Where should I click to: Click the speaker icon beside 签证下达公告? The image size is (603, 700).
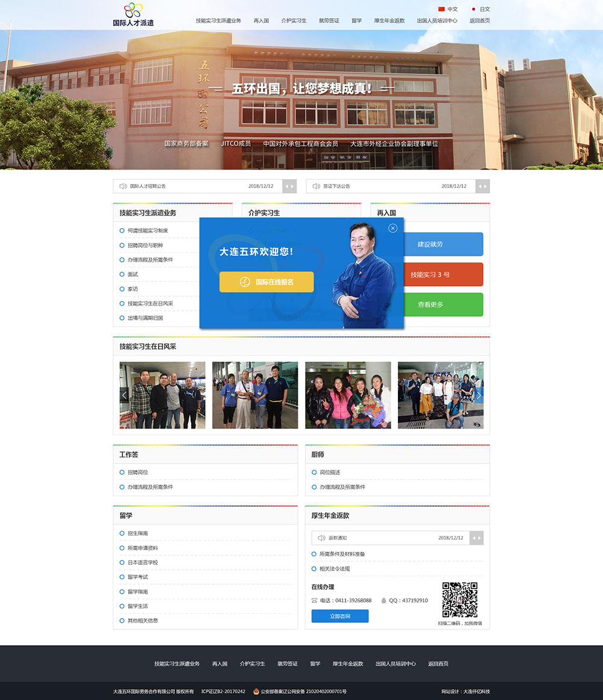316,186
